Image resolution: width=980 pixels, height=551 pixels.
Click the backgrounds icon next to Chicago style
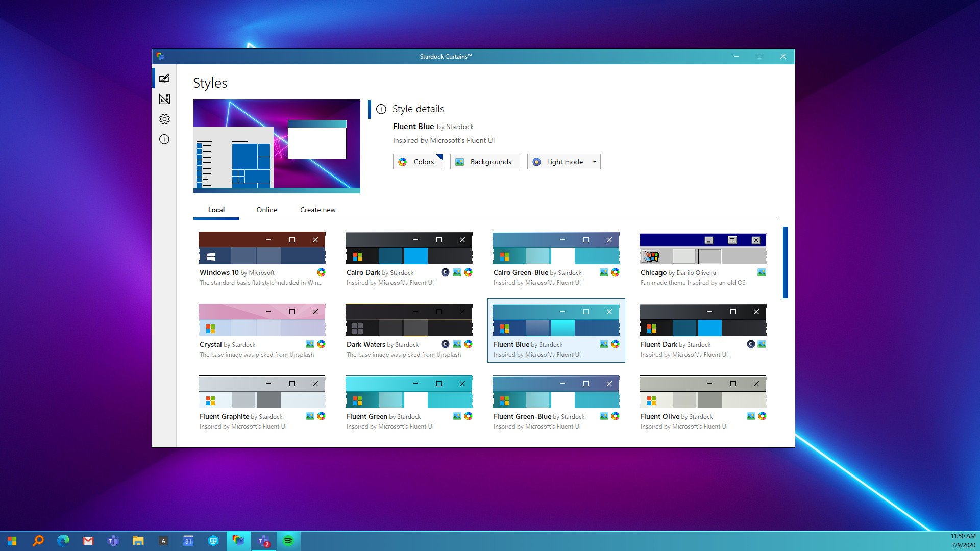tap(762, 272)
